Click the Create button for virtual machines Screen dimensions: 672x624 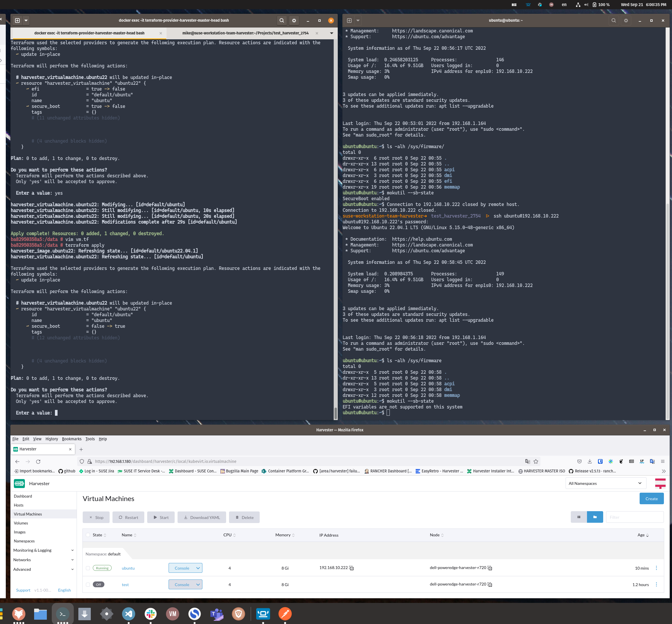click(651, 498)
